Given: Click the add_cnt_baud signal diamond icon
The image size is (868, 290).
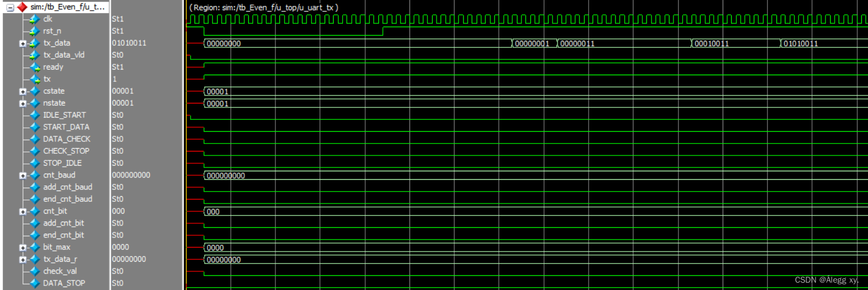Looking at the screenshot, I should pos(34,187).
